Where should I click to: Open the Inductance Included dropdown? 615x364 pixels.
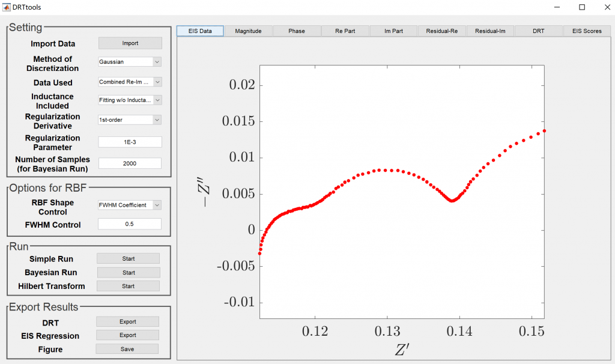pyautogui.click(x=130, y=100)
